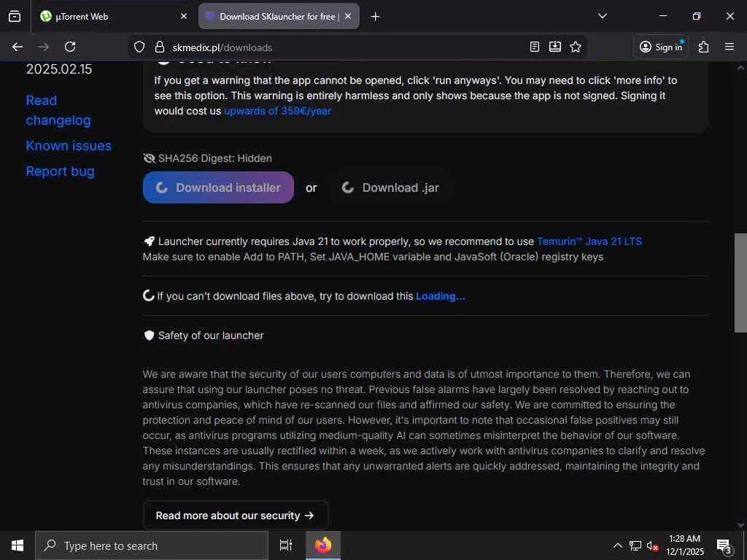Open tracking protection shield icon
Screen dimensions: 747x560
(x=139, y=47)
